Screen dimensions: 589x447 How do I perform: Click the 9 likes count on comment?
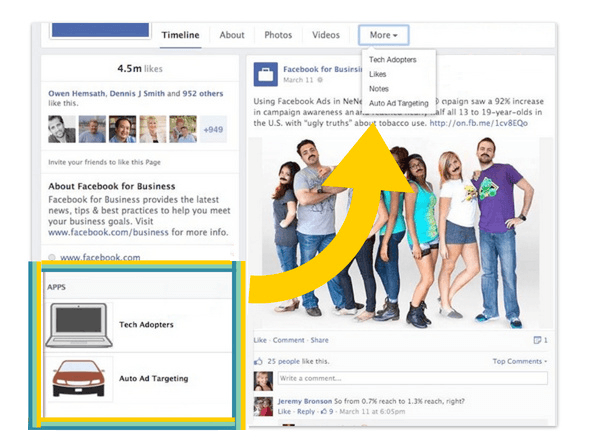pos(327,412)
